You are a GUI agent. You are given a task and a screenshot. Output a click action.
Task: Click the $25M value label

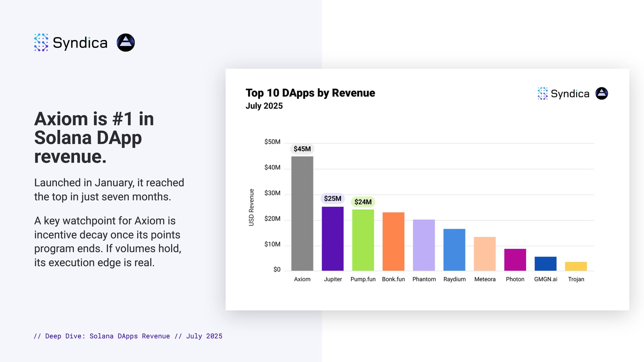333,198
